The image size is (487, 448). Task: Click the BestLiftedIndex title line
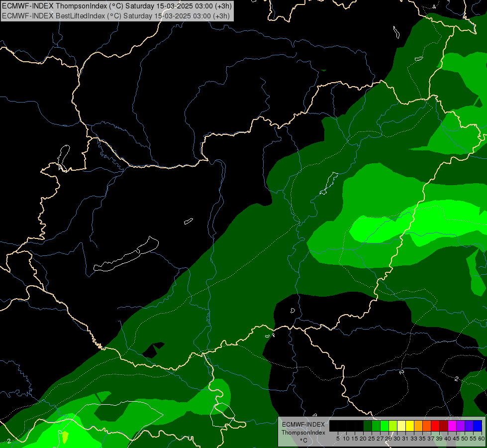click(116, 16)
